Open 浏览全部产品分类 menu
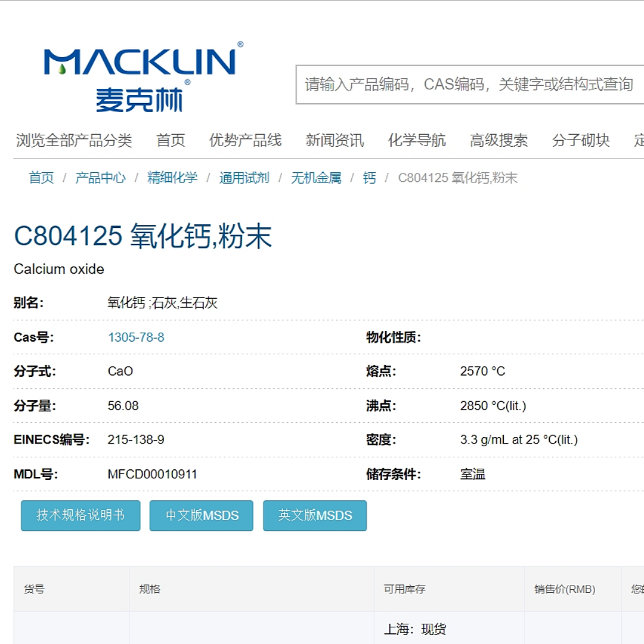The height and width of the screenshot is (644, 644). pos(74,140)
